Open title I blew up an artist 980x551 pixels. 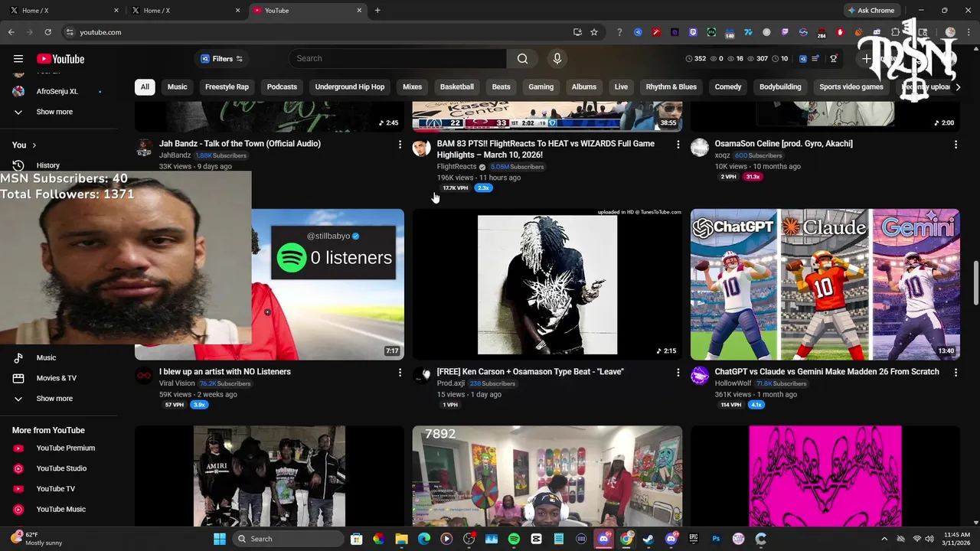[x=225, y=372]
